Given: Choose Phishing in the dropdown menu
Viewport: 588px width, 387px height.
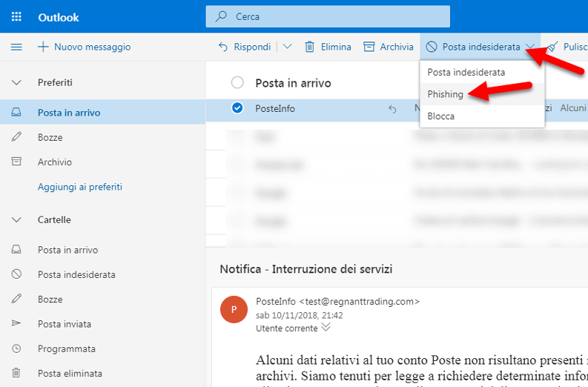Looking at the screenshot, I should click(x=482, y=93).
